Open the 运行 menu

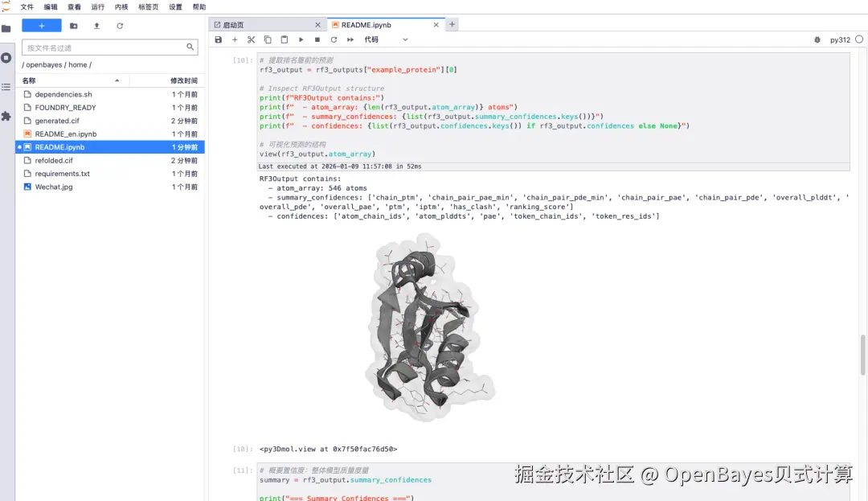click(x=97, y=7)
